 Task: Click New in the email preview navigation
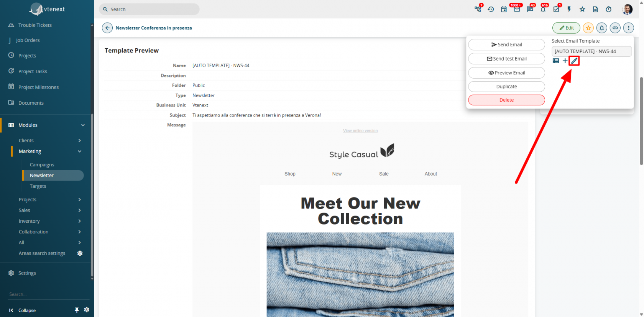337,174
